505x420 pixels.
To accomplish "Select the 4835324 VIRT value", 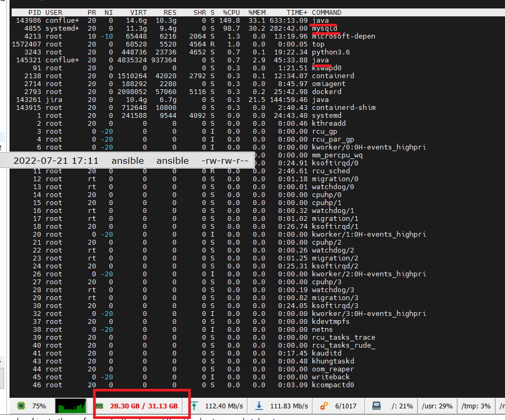I will 132,60.
